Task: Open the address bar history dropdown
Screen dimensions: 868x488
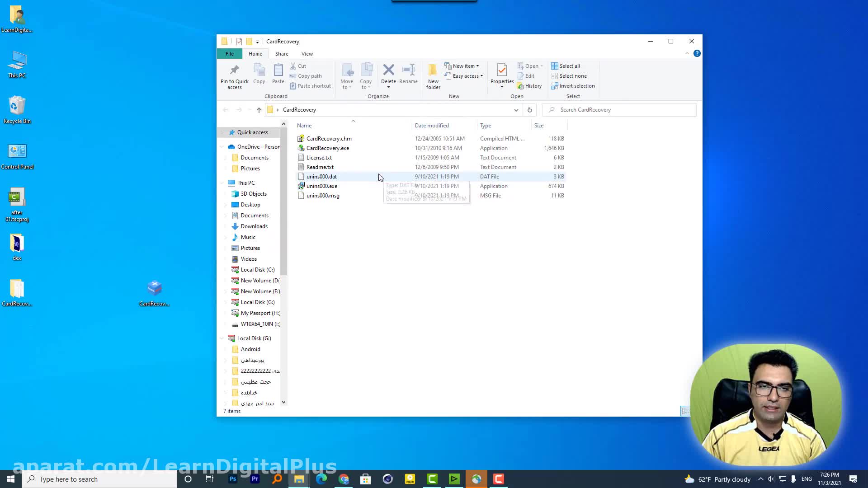Action: click(516, 110)
